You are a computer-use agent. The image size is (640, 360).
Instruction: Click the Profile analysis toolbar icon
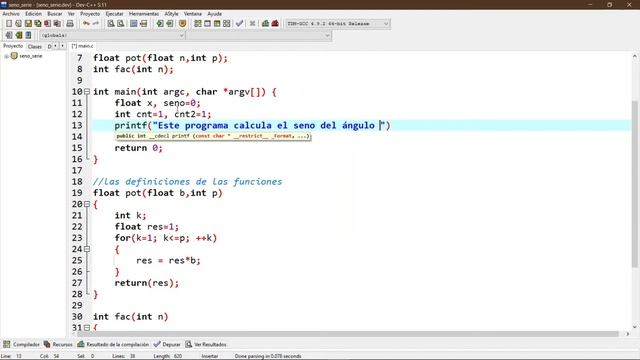[265, 24]
